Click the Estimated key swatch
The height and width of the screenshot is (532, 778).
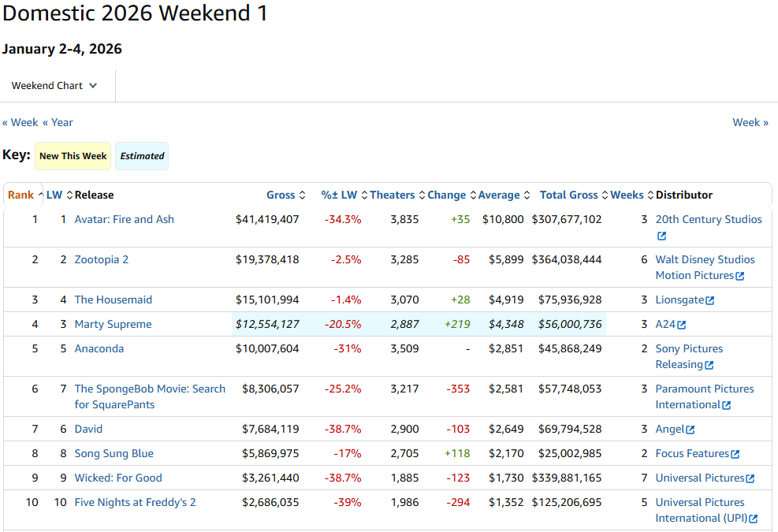click(142, 156)
